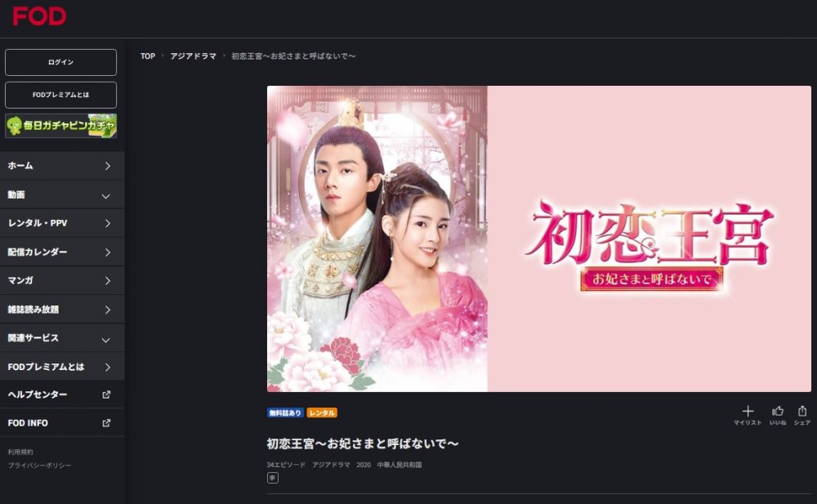Add this drama to My List with the plus icon

(x=748, y=411)
